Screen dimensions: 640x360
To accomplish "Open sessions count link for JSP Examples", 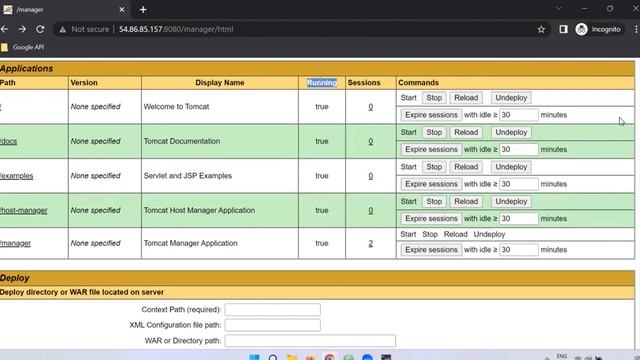I will [x=371, y=176].
